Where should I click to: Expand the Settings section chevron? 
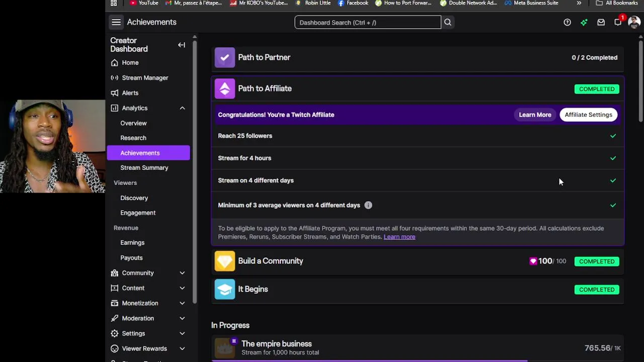[182, 333]
